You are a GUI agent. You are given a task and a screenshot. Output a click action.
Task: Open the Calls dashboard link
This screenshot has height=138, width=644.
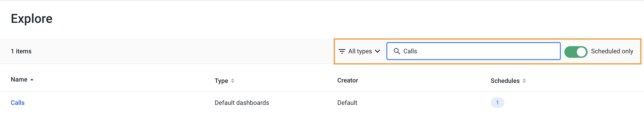(x=17, y=103)
